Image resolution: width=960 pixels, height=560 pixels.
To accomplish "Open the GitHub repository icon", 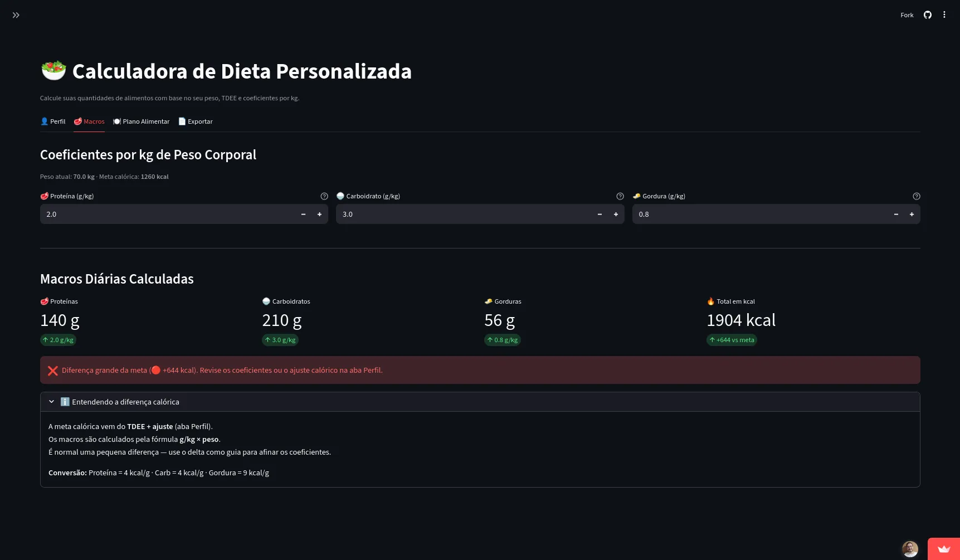I will coord(928,15).
